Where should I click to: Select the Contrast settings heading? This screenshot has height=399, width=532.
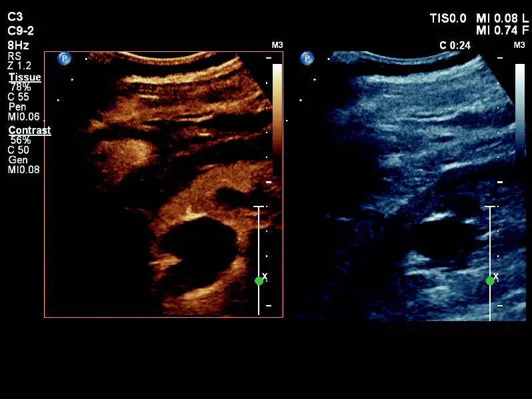coord(29,131)
